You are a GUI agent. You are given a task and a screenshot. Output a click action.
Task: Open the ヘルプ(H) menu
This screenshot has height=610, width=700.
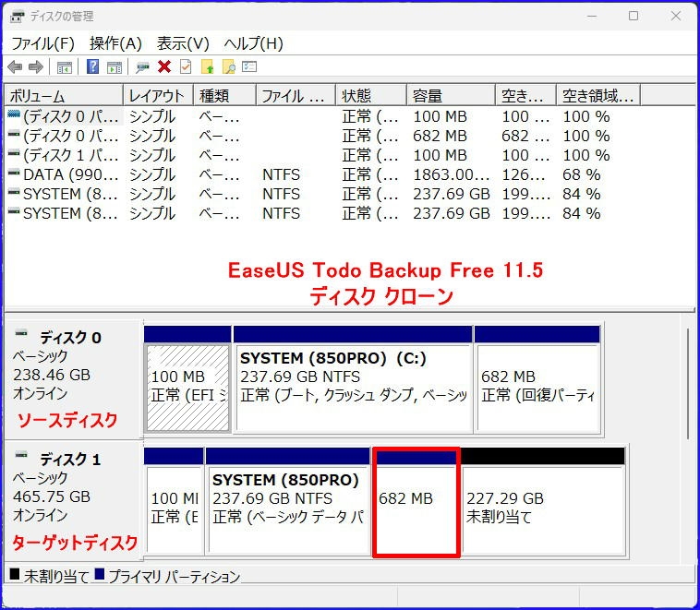[x=254, y=43]
